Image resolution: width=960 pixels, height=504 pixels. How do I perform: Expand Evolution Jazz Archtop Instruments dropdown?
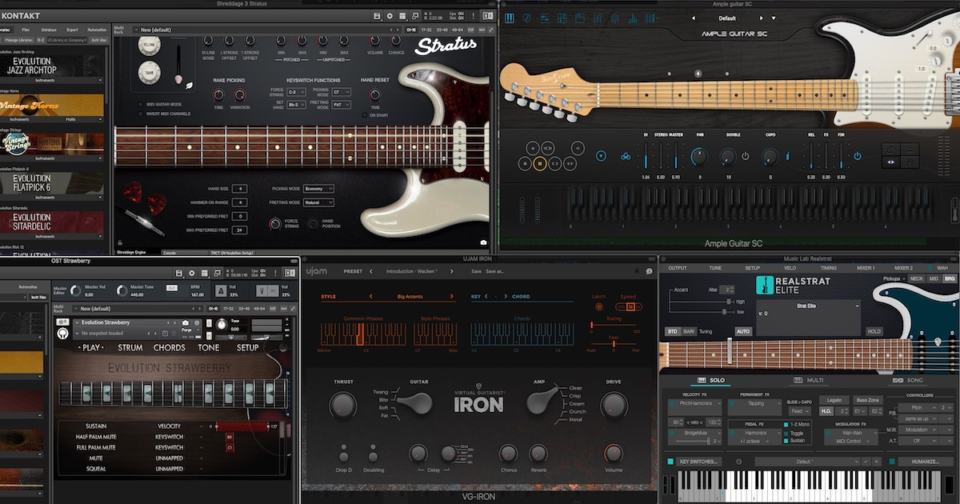100,80
